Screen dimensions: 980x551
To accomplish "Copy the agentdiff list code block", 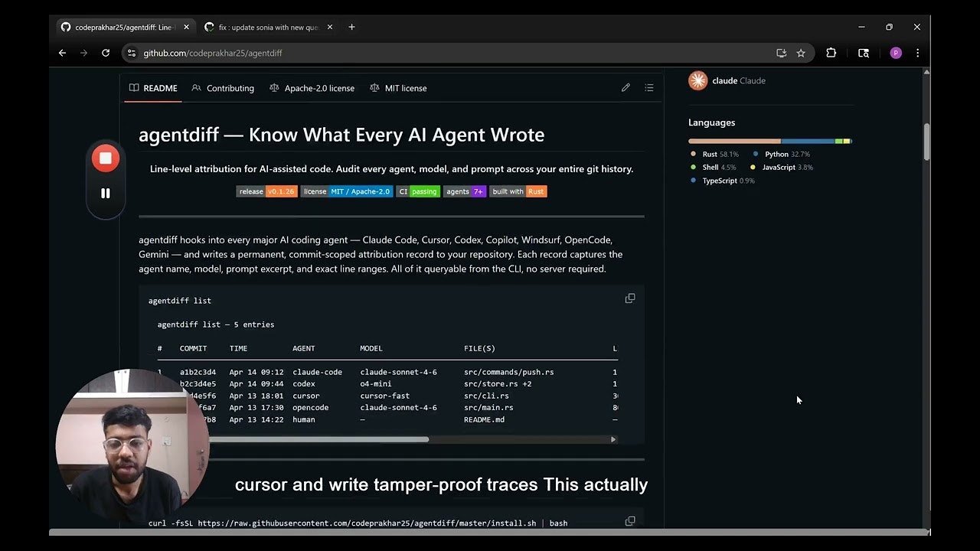I will click(630, 298).
